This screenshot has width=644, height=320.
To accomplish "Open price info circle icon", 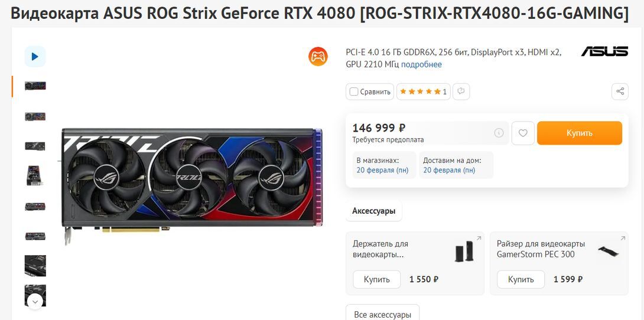I will 499,133.
